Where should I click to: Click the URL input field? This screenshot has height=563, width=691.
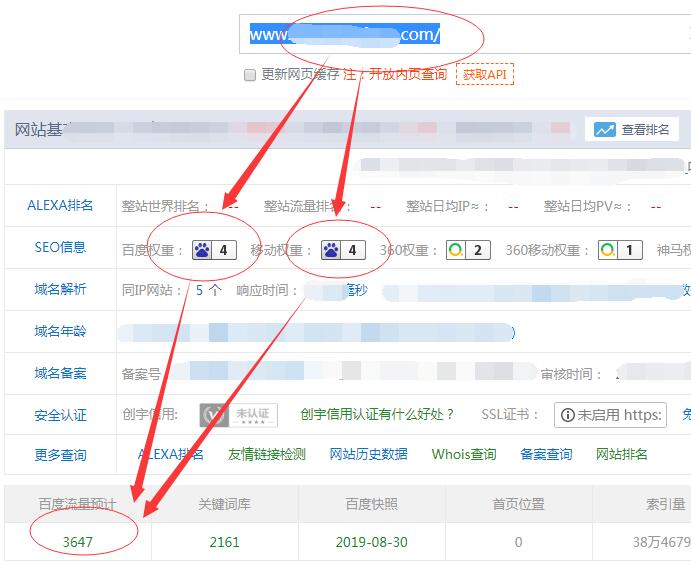click(460, 35)
